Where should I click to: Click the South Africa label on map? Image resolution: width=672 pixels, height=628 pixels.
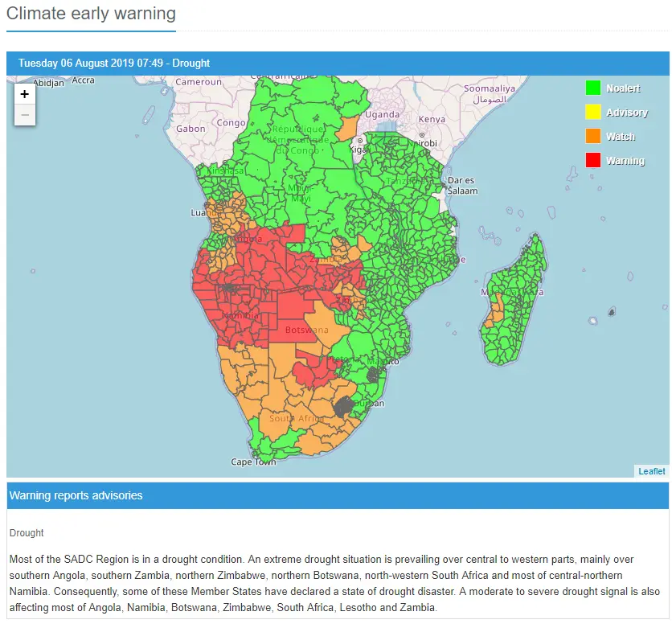pyautogui.click(x=295, y=418)
